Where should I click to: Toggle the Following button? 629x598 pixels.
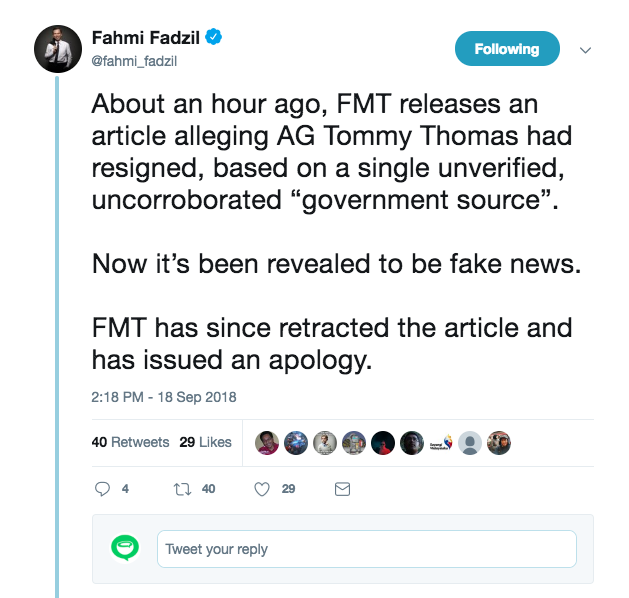[x=507, y=49]
